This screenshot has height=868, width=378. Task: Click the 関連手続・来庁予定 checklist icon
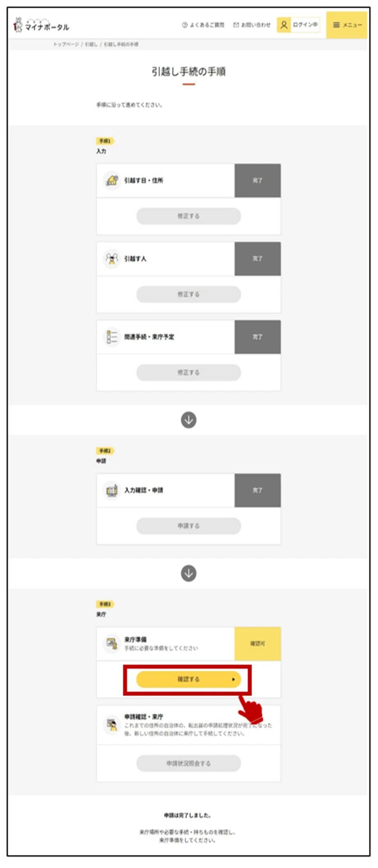pyautogui.click(x=111, y=337)
